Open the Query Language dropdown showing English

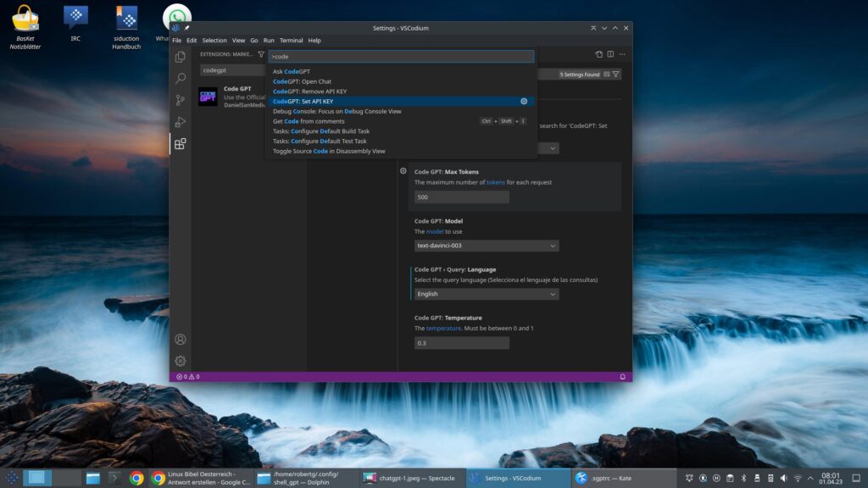pos(487,294)
